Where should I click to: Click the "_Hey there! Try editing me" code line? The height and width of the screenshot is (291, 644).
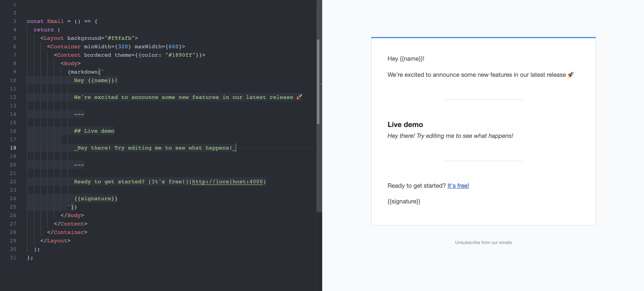click(154, 148)
